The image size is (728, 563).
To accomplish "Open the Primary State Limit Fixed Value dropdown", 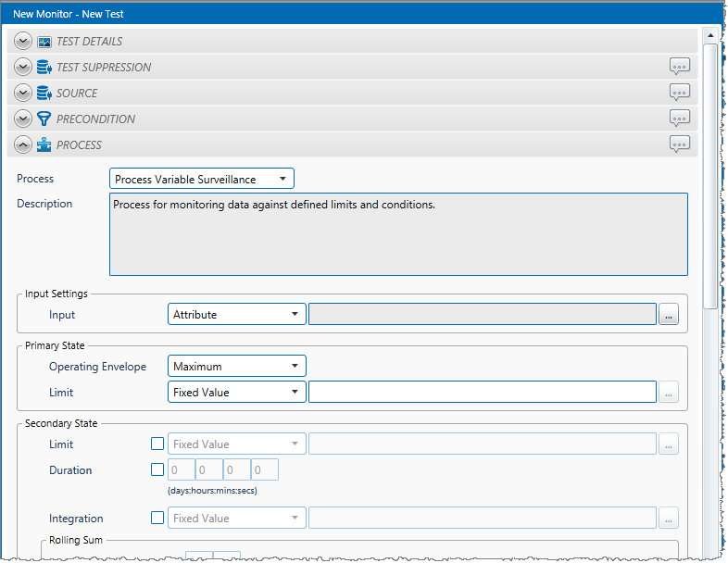I will (237, 393).
